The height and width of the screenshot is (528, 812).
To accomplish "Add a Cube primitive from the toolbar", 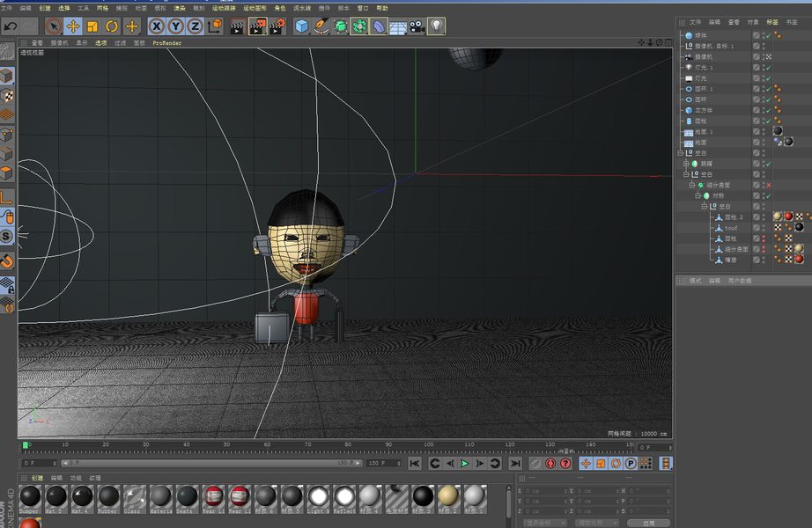I will coord(301,26).
